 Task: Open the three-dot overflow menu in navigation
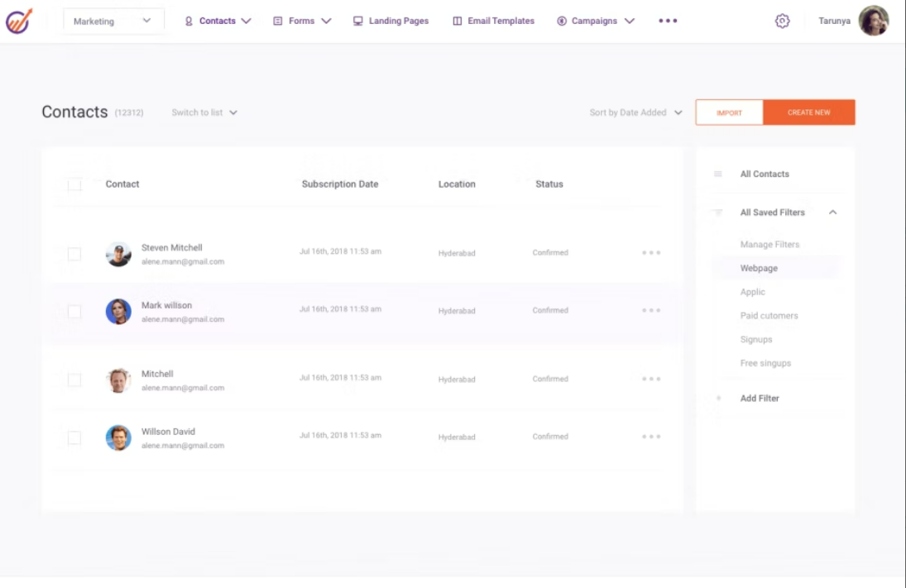point(669,21)
